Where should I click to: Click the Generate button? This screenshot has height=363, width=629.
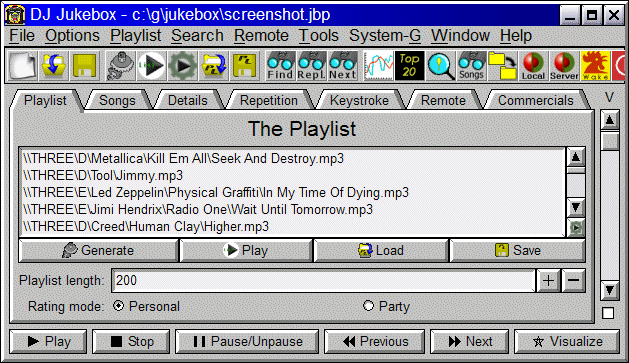[98, 250]
